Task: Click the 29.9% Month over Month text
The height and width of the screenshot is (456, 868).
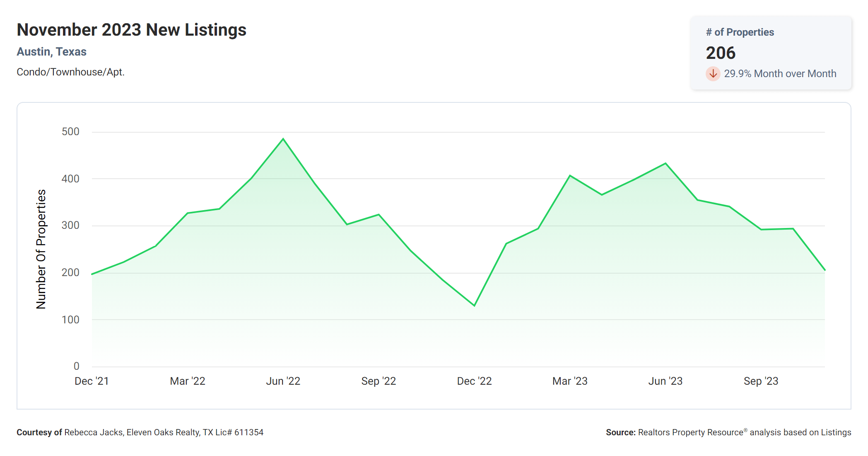Action: pos(780,74)
